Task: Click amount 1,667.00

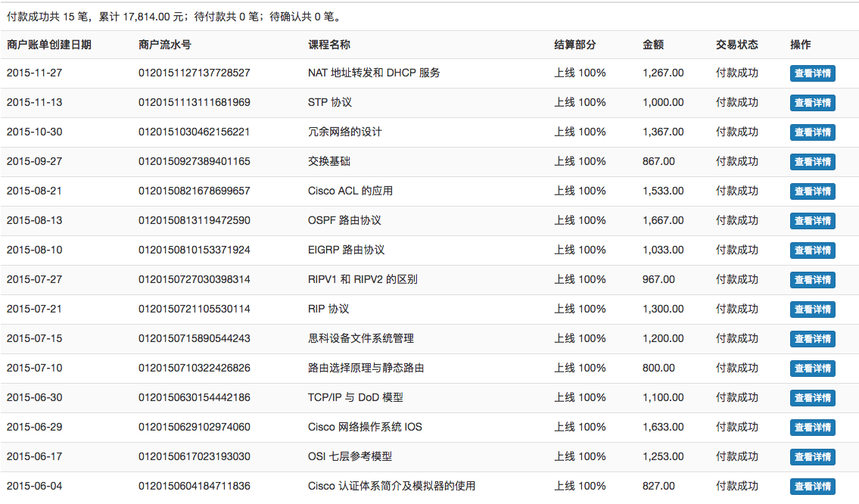Action: pos(664,221)
